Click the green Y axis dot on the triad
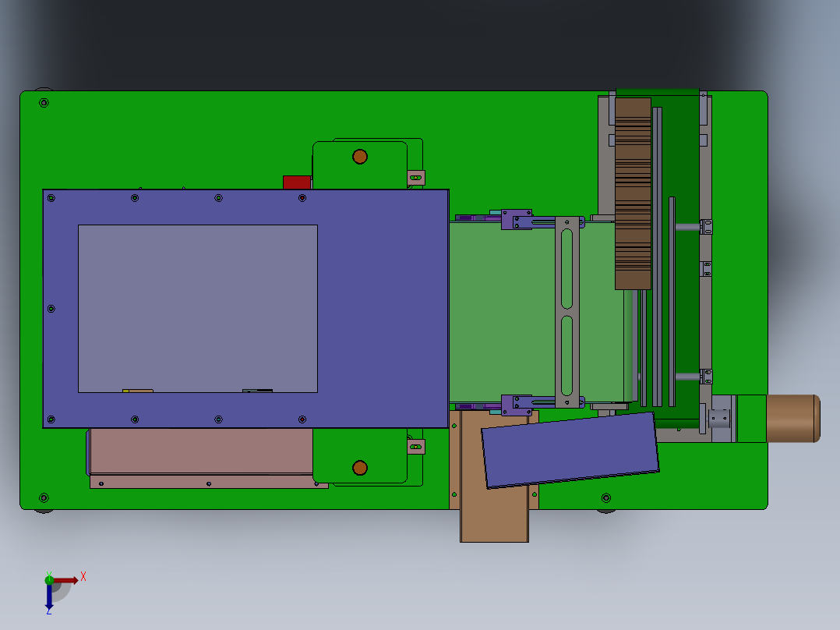The width and height of the screenshot is (840, 630). pyautogui.click(x=49, y=579)
